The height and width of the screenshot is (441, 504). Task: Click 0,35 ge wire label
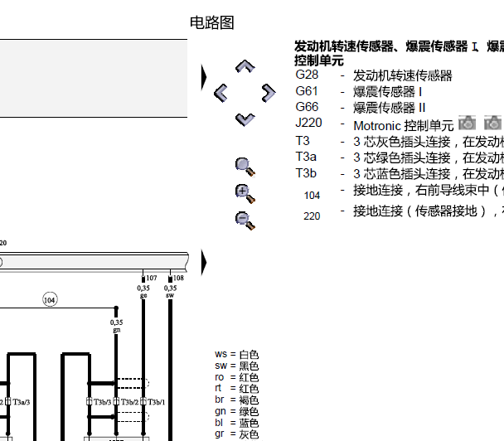tap(143, 292)
